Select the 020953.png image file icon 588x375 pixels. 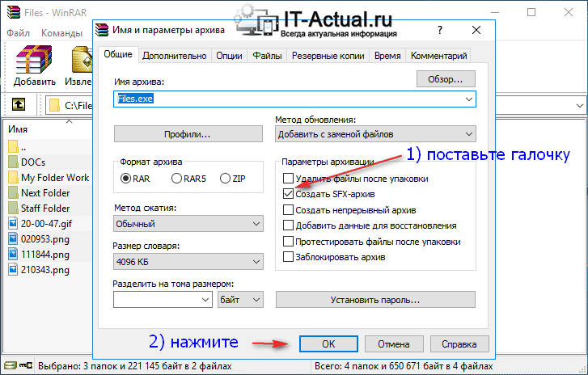pos(13,239)
